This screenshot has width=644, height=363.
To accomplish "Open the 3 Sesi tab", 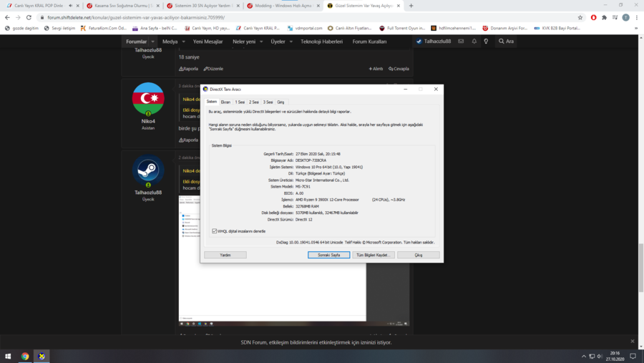I will point(268,102).
